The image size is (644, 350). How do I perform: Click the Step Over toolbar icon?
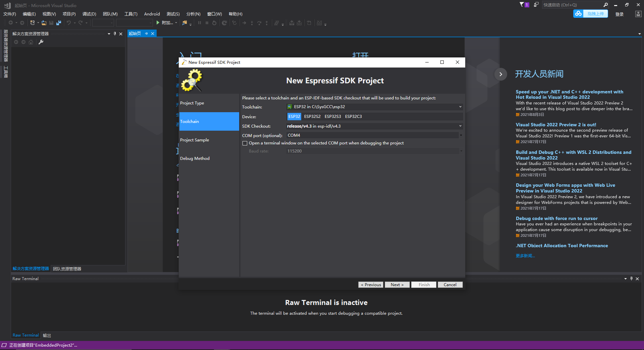coord(259,23)
